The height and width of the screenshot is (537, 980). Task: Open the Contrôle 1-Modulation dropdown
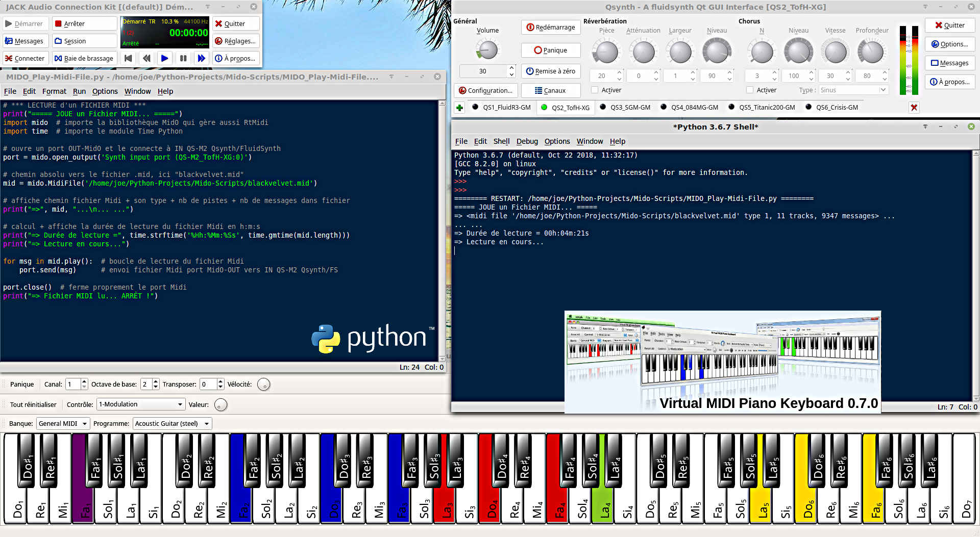pos(140,404)
